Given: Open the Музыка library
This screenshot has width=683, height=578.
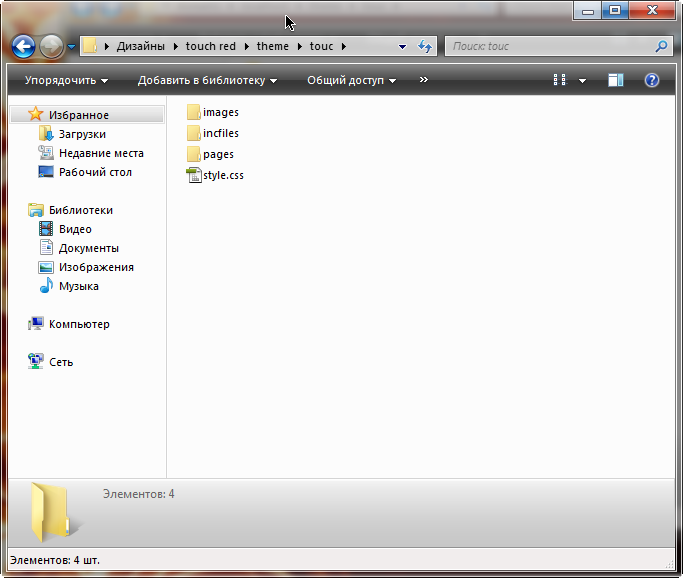Looking at the screenshot, I should pos(79,287).
